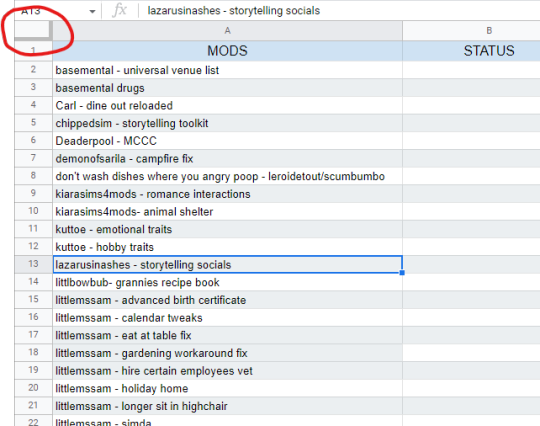Select cell 'chippedsim - storytelling toolkit'

tap(227, 123)
